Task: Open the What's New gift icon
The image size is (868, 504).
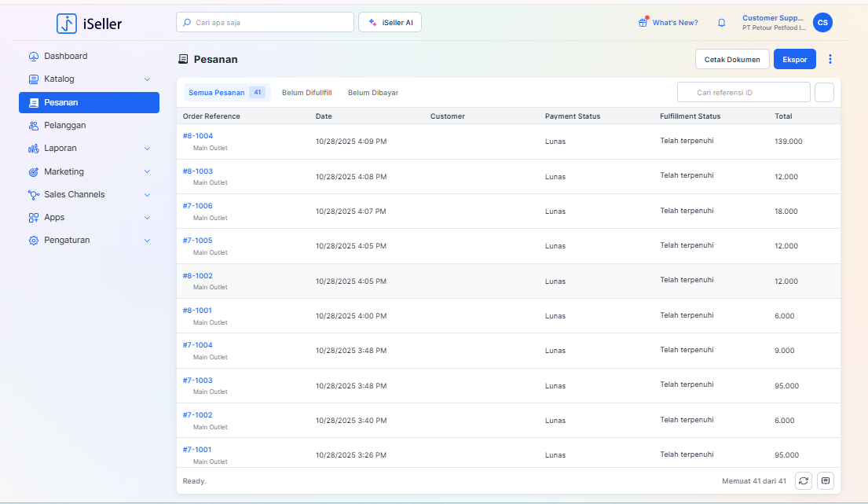Action: [x=643, y=23]
